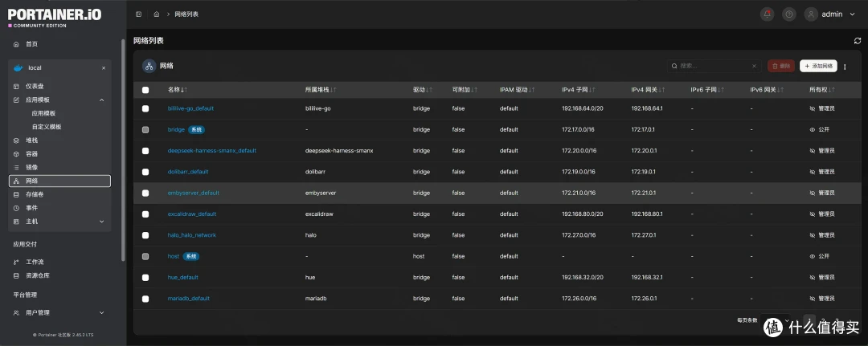Check the halo_halo_network row checkbox
The width and height of the screenshot is (868, 346).
[145, 235]
